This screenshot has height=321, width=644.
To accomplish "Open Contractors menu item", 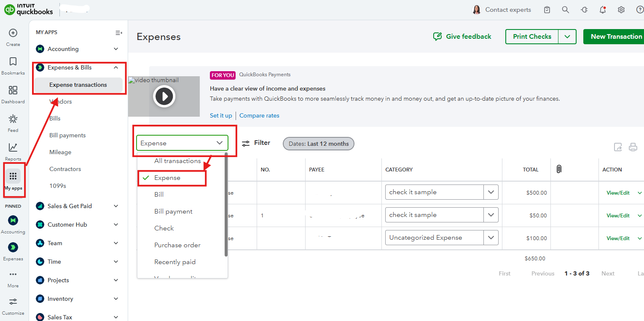I will 65,169.
